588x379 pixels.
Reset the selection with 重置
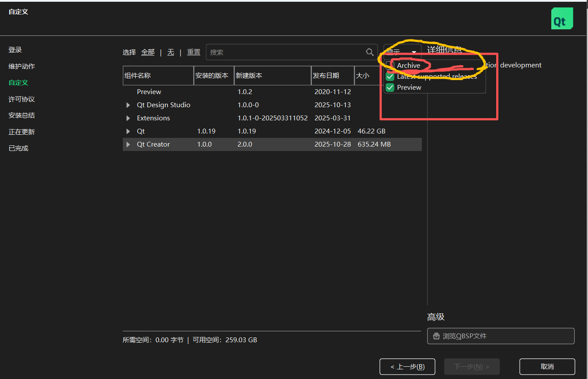(x=194, y=52)
